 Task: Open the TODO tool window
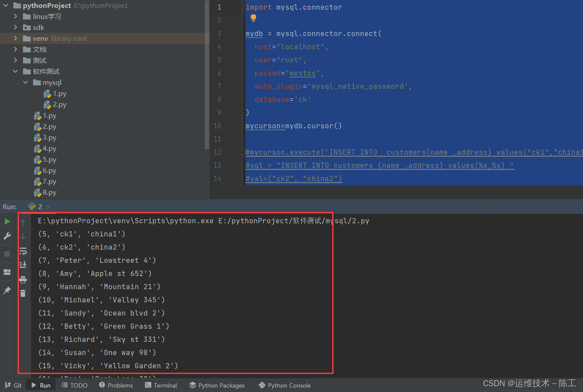[74, 385]
